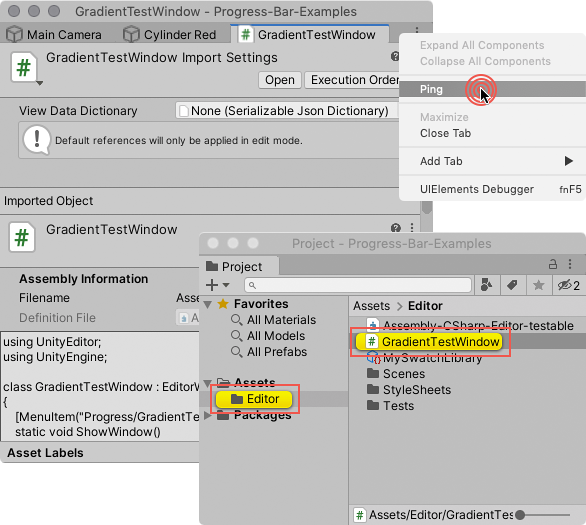
Task: Collapse the Favorites tree section
Action: click(x=208, y=304)
